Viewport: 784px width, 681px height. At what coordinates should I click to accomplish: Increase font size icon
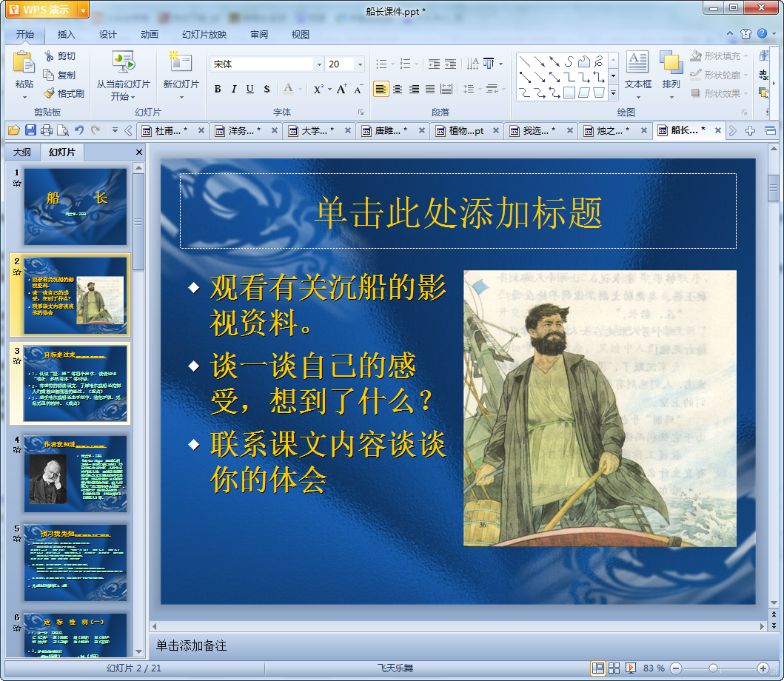click(341, 89)
